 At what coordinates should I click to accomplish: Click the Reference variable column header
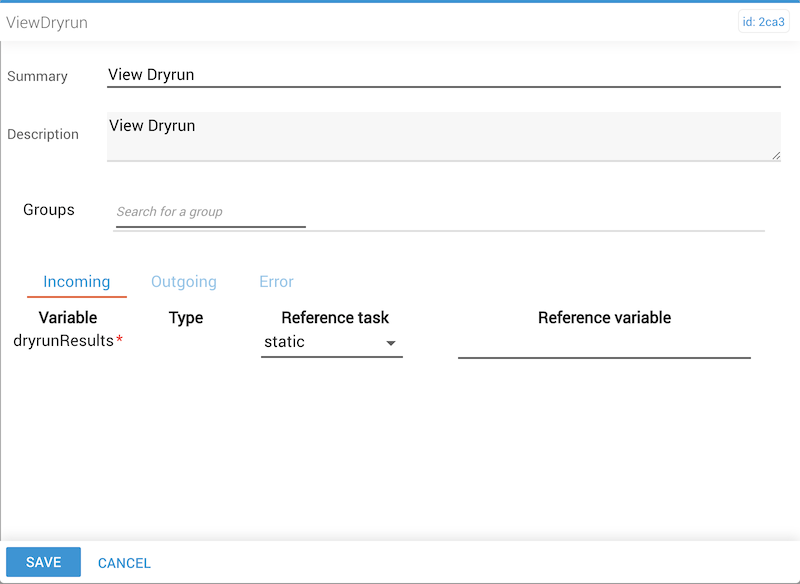[x=604, y=318]
